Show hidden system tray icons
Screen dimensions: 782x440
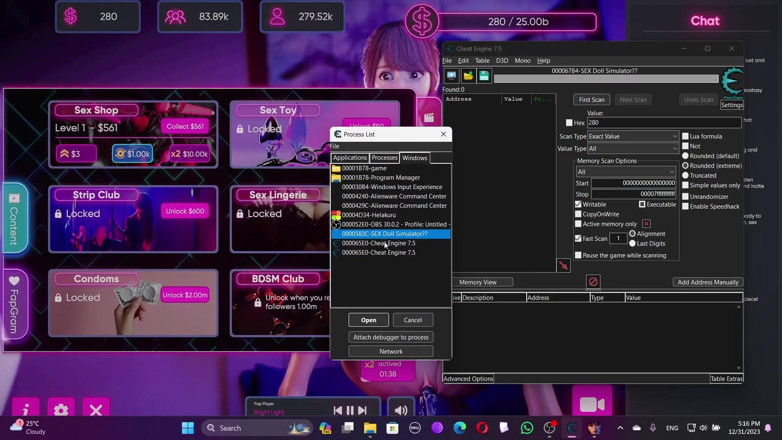pos(620,428)
